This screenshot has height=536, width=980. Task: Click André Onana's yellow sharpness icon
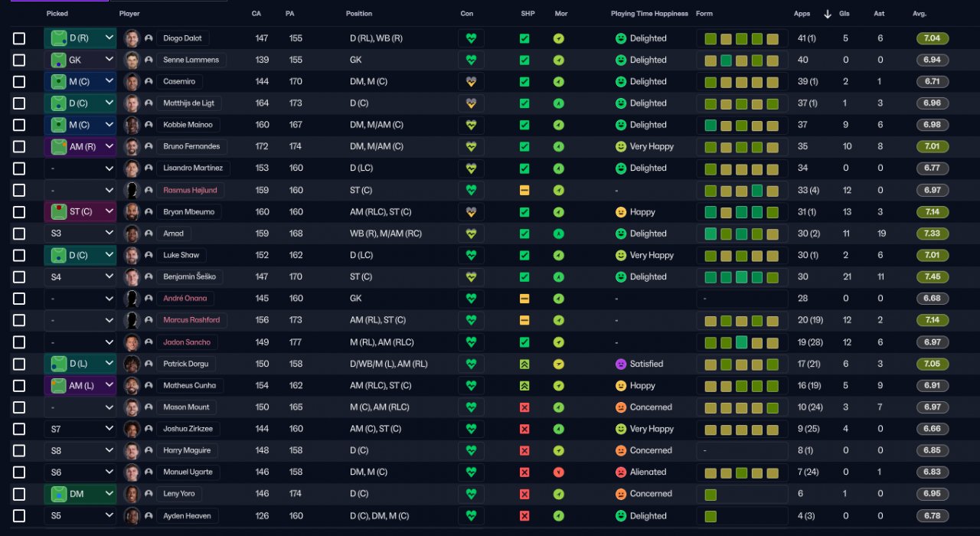[524, 299]
